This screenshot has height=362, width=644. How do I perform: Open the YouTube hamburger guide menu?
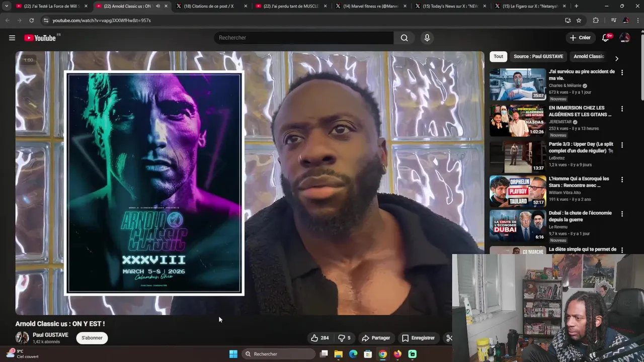12,38
